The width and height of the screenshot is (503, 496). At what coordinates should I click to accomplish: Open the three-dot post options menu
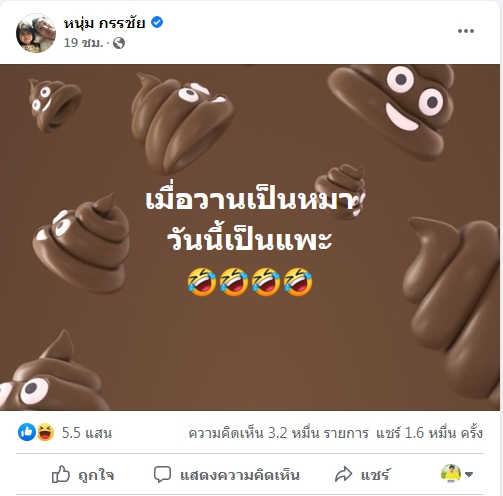pos(466,31)
